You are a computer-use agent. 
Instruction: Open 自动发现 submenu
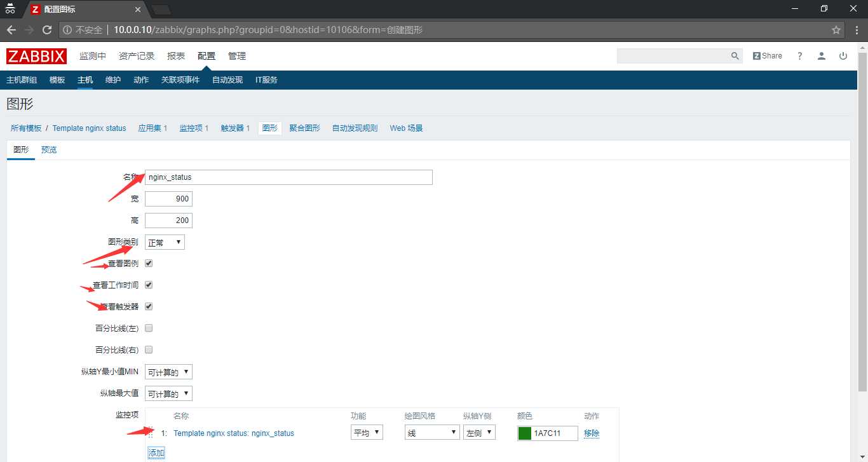click(227, 80)
